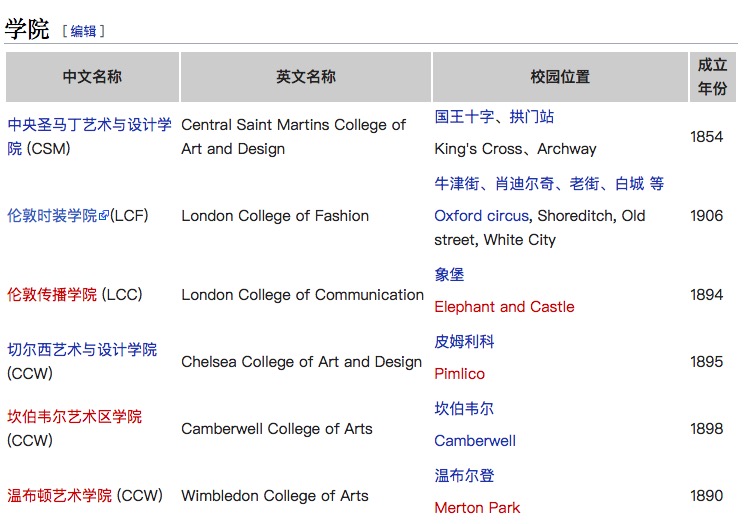Click the red 温布尔顿艺术学院 link
This screenshot has width=746, height=524.
(60, 496)
